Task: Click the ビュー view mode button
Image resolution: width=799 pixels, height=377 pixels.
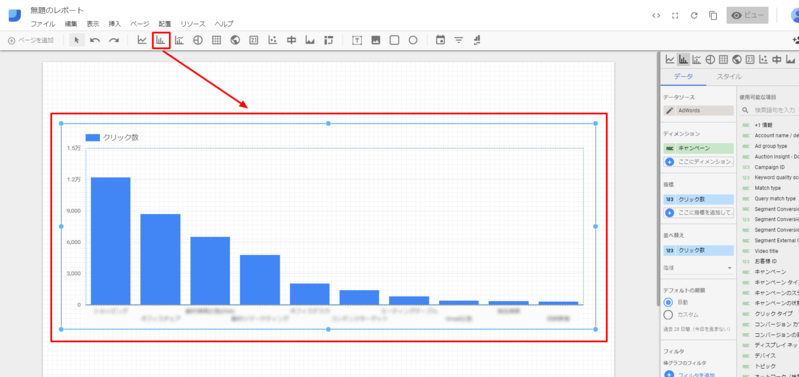Action: 748,15
